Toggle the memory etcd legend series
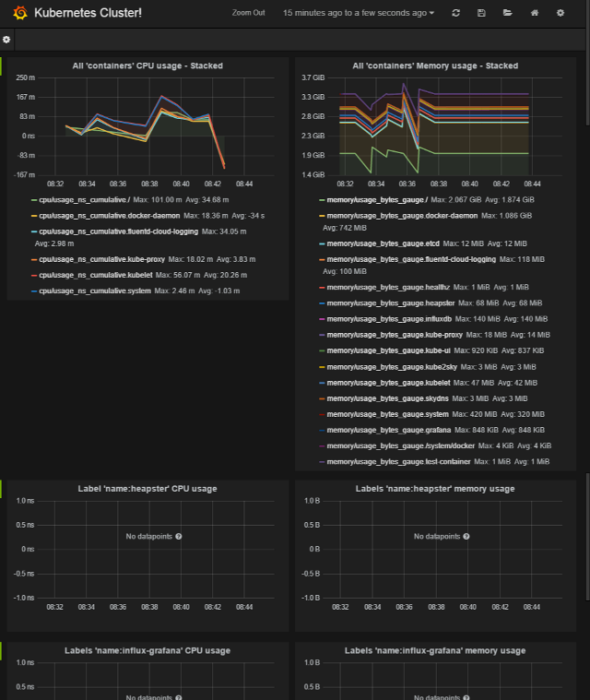The height and width of the screenshot is (700, 590). point(383,243)
